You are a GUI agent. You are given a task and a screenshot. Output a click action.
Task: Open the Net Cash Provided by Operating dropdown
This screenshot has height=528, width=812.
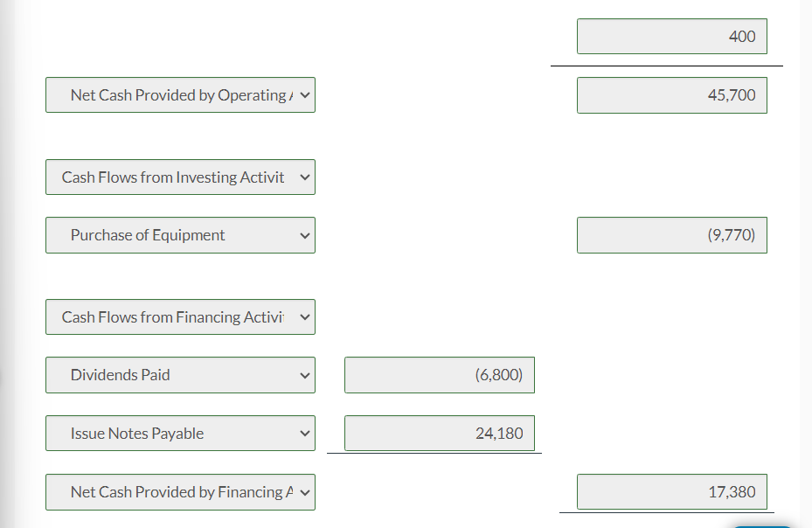pyautogui.click(x=180, y=94)
